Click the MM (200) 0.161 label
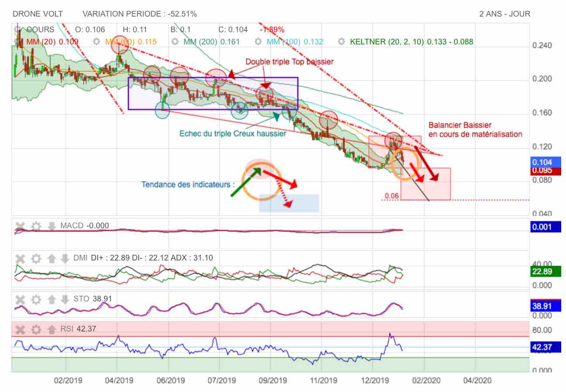 click(211, 42)
